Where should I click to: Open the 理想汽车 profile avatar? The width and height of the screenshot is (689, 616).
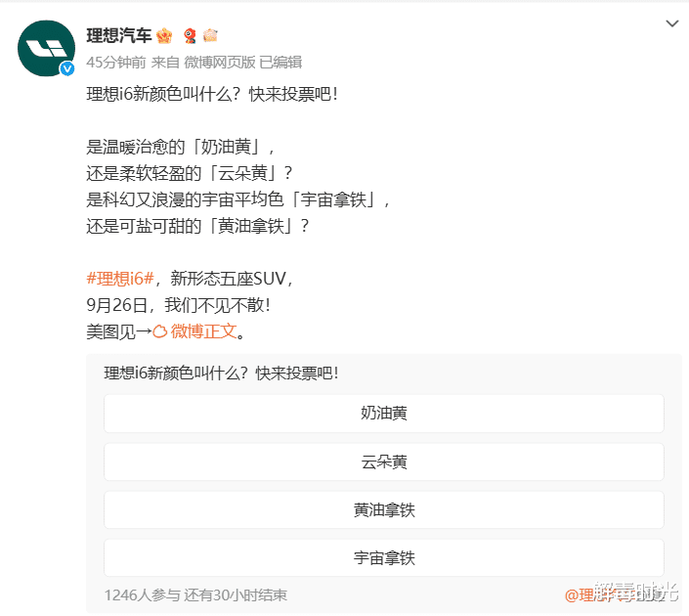click(x=46, y=48)
